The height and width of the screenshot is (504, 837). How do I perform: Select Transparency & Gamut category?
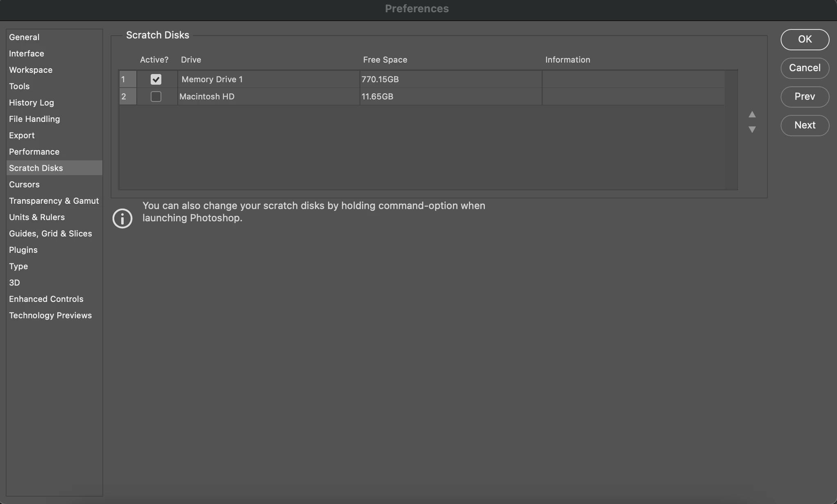pos(54,201)
